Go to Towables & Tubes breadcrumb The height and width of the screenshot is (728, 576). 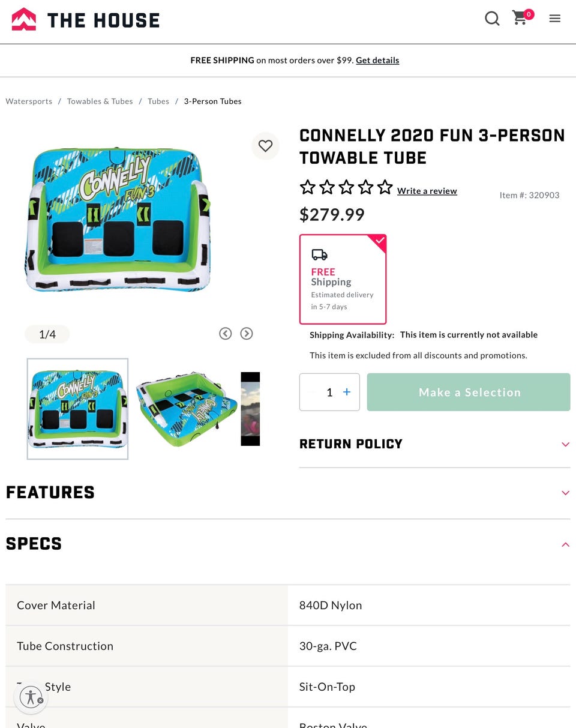pos(100,101)
